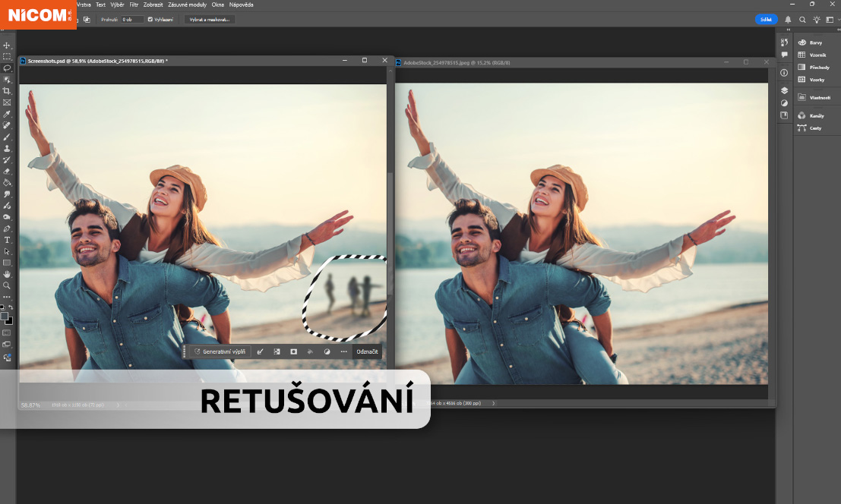Select the Move tool
Screen dimensions: 841x504
click(7, 45)
